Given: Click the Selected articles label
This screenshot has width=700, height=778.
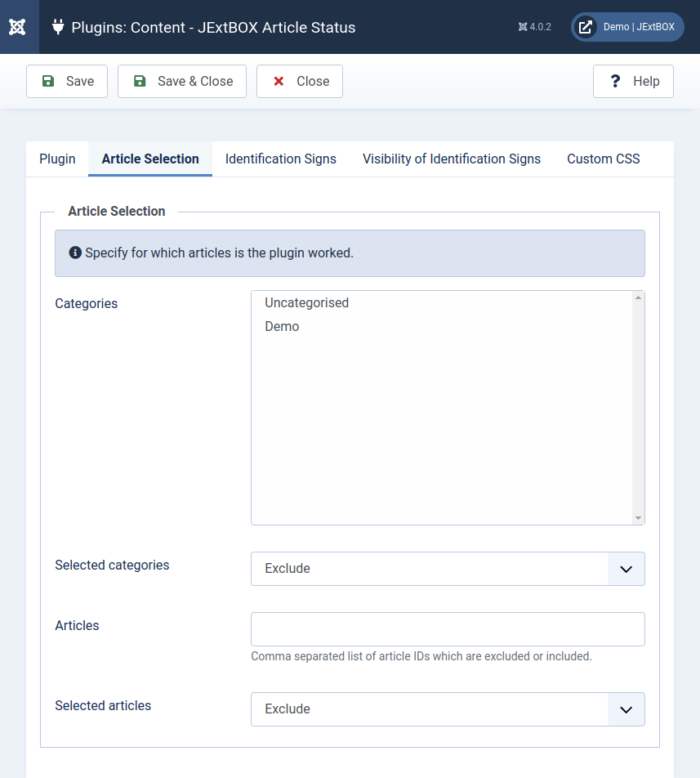Looking at the screenshot, I should (103, 705).
